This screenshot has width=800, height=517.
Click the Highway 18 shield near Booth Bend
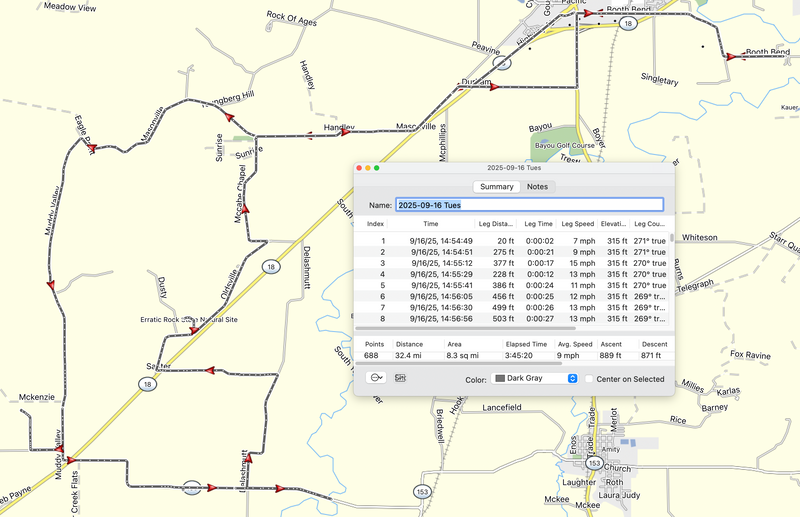[x=627, y=22]
